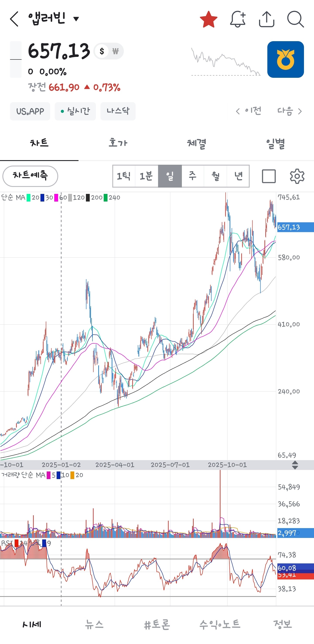Click the RSI value 60.08 label
Viewport: 314px width, 644px height.
tap(295, 568)
